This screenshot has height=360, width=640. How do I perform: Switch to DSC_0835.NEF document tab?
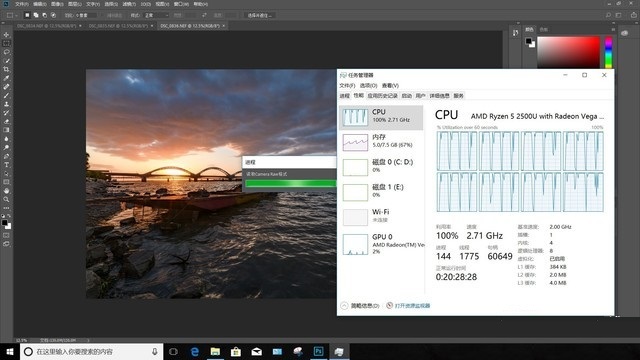tap(118, 26)
